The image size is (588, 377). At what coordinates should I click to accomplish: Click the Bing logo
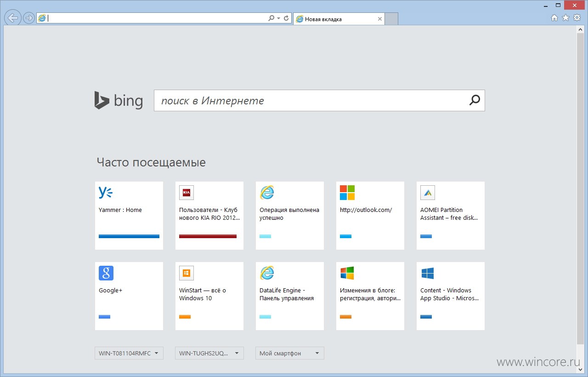click(x=119, y=100)
